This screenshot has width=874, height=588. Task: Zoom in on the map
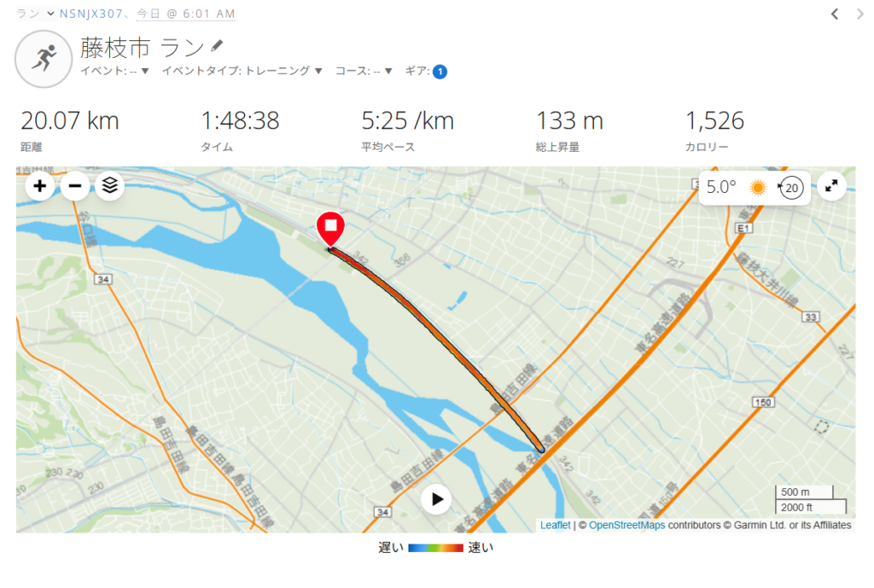[39, 185]
